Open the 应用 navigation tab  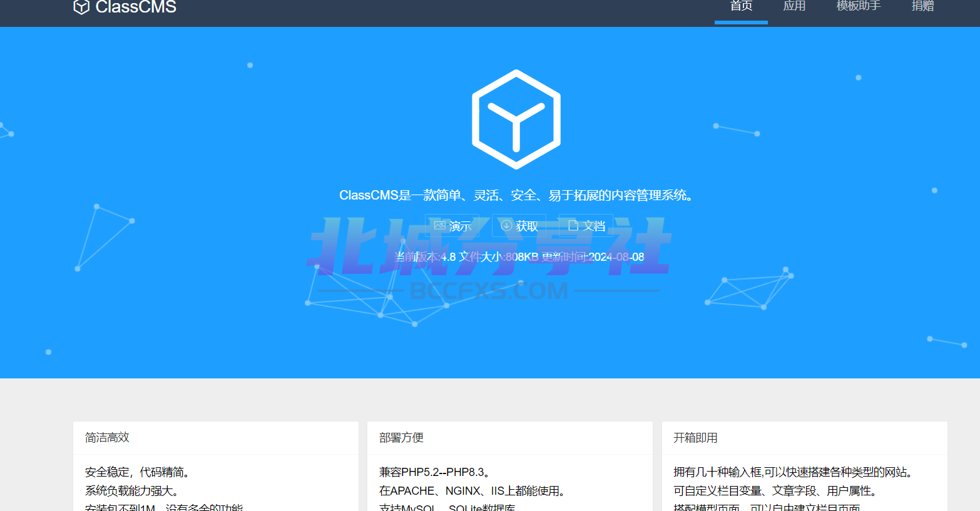[794, 6]
